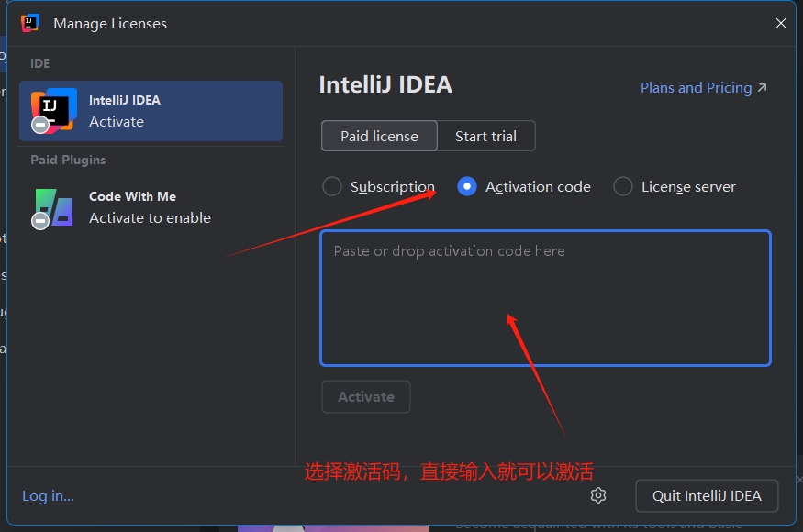Click the JetBrains logo in the title bar

click(30, 23)
